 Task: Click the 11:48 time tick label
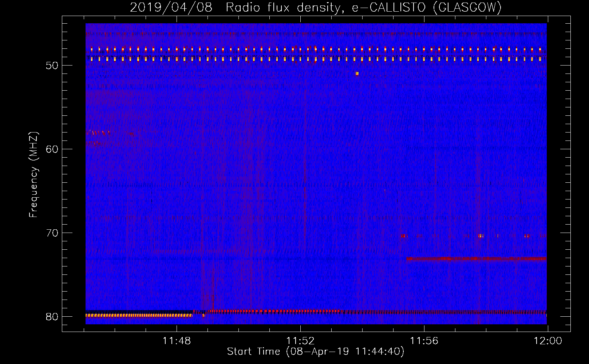point(177,341)
